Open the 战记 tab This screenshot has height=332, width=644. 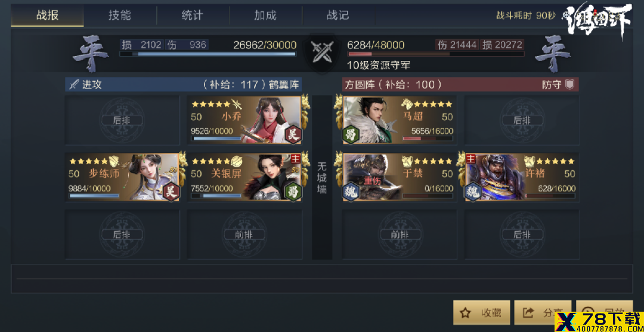point(338,16)
